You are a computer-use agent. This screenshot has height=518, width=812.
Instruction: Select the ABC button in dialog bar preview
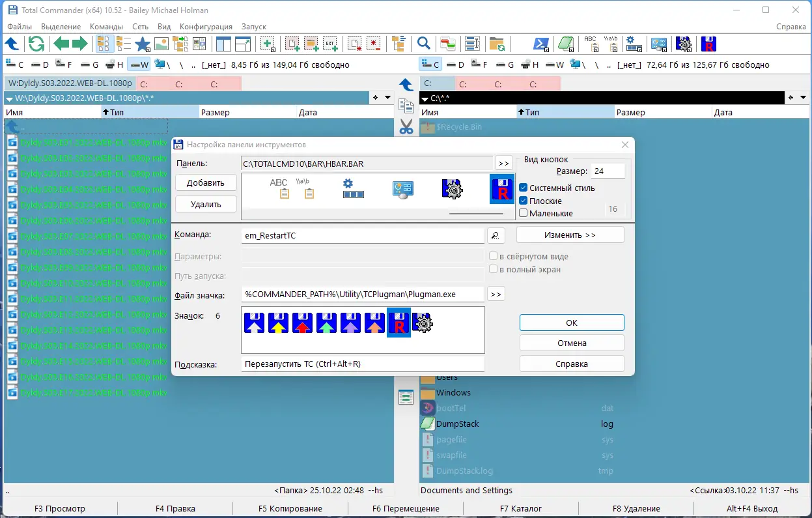279,189
